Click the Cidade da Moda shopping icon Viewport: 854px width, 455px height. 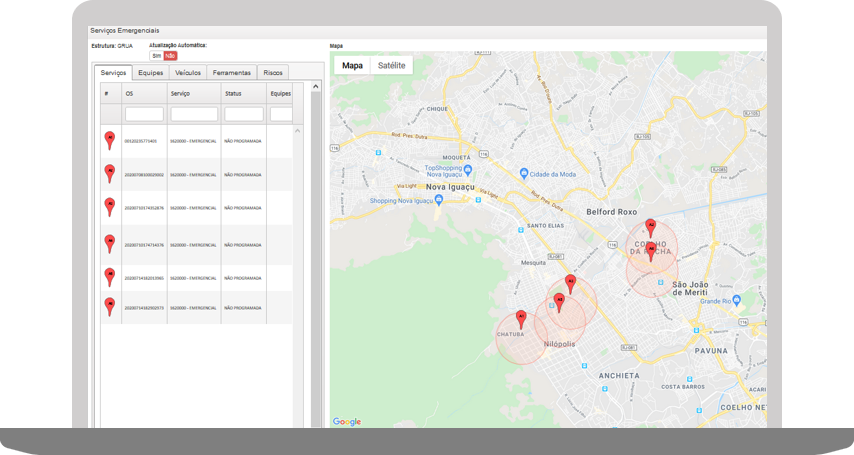pyautogui.click(x=525, y=172)
